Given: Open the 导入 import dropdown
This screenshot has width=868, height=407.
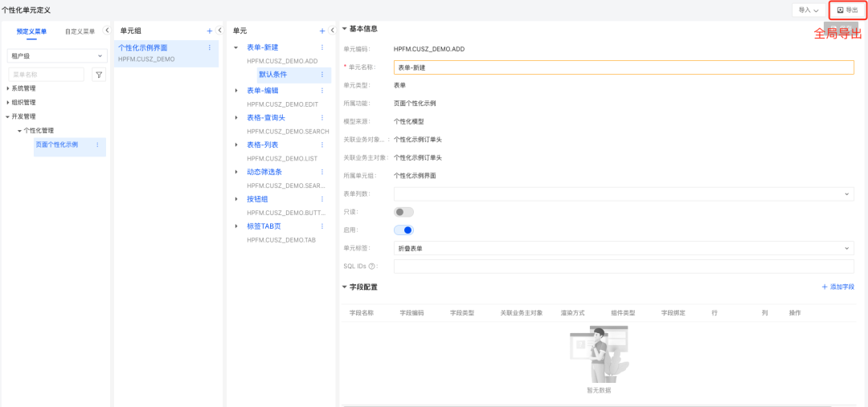Looking at the screenshot, I should [809, 10].
